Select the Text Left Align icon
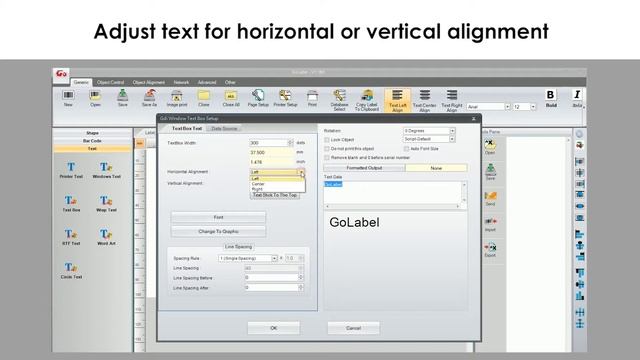 point(397,100)
